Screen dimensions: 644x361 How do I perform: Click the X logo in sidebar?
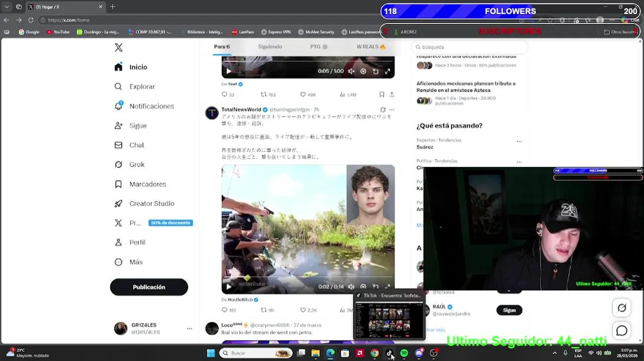[118, 48]
